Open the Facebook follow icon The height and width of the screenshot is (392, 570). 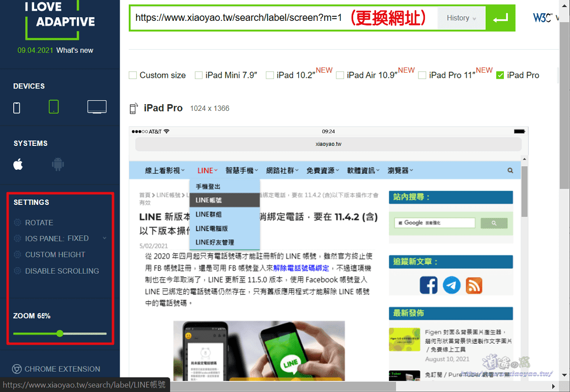pos(429,285)
